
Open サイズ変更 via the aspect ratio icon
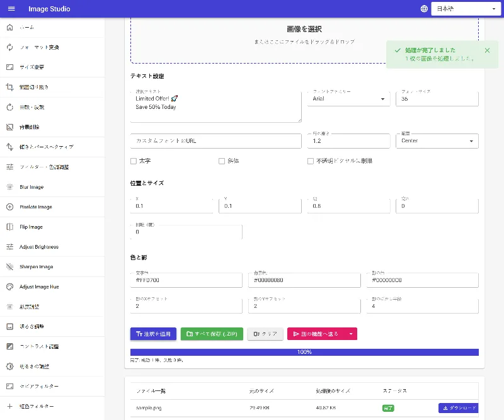(10, 67)
